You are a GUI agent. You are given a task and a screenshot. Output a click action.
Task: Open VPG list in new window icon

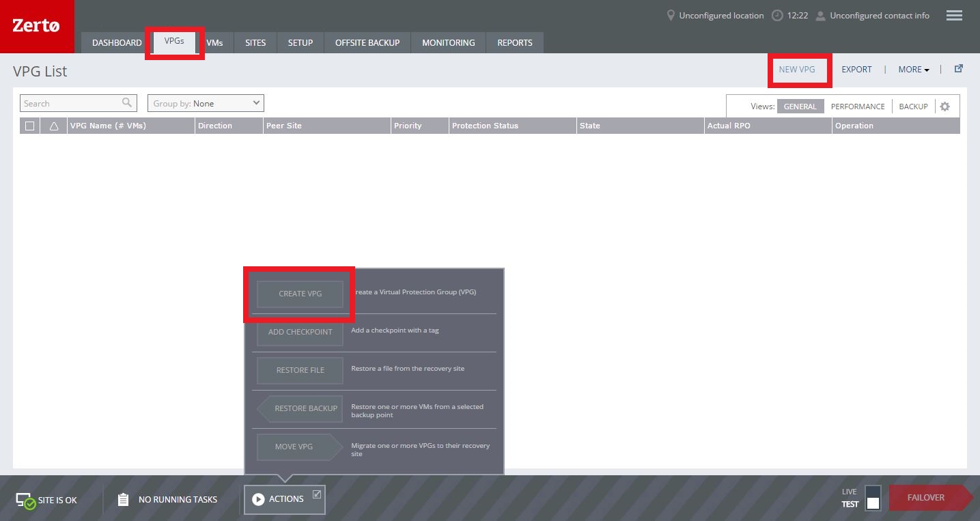point(959,68)
